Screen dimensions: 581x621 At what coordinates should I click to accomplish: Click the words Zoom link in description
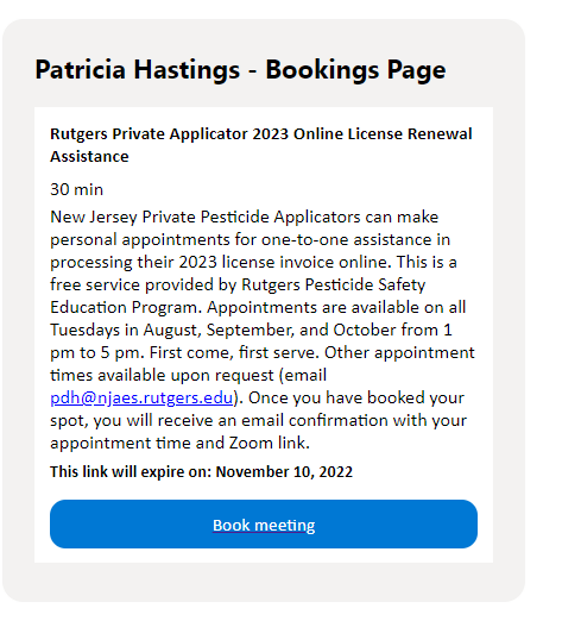269,443
